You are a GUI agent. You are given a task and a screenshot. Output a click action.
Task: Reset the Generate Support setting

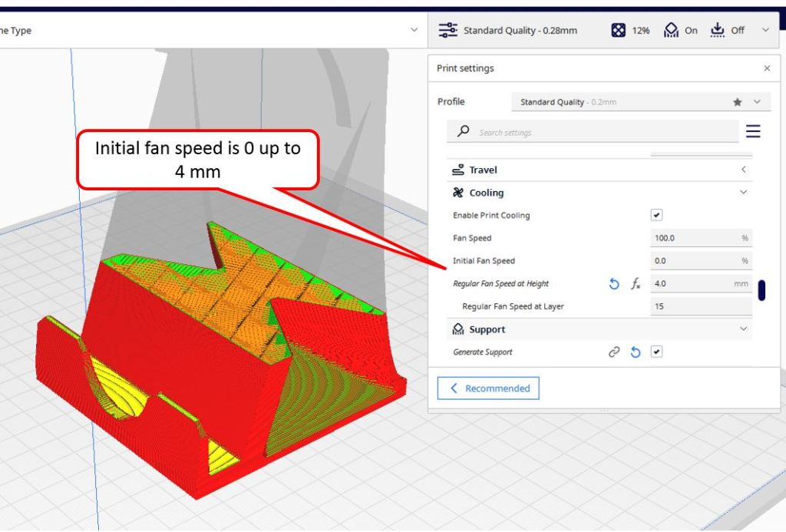(636, 352)
